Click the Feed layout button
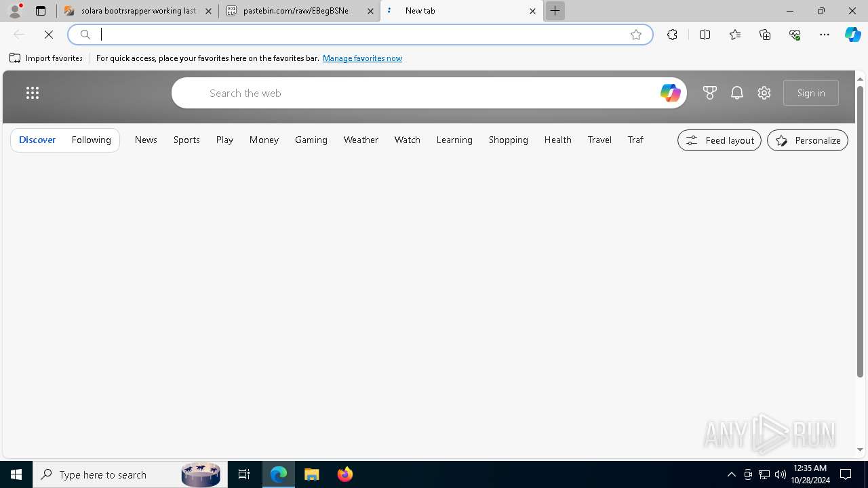Image resolution: width=868 pixels, height=488 pixels. 719,140
